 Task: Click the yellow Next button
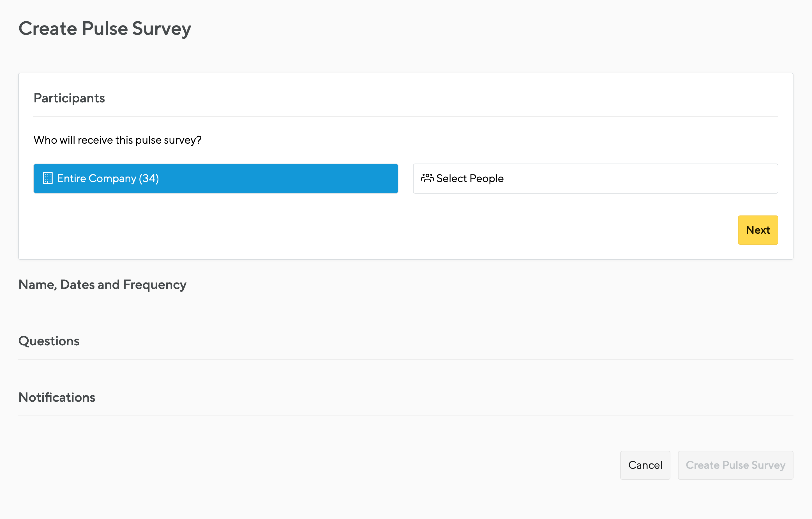(x=758, y=230)
